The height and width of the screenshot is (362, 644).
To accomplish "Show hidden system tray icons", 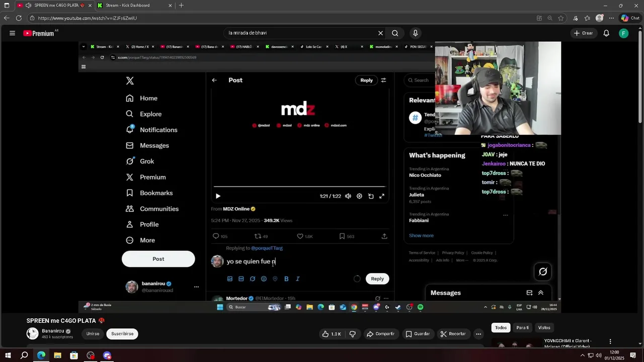I will point(583,355).
